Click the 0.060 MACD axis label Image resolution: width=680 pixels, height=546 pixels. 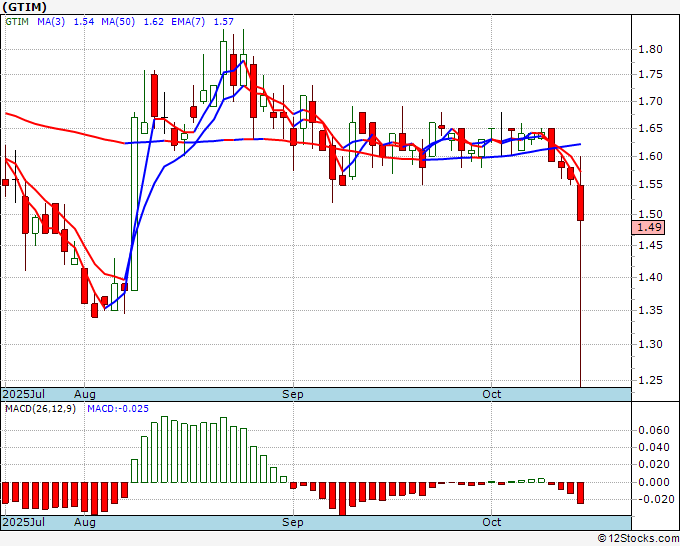tap(654, 430)
